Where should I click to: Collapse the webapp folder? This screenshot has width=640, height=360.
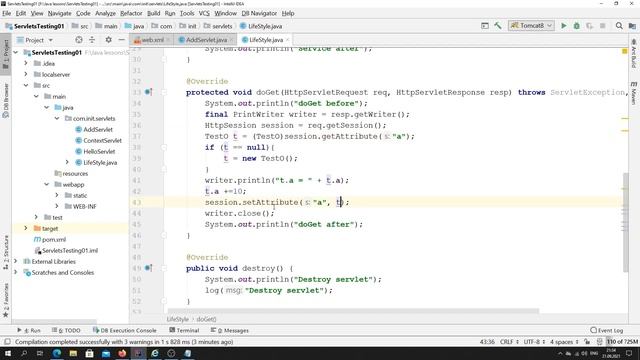point(47,184)
